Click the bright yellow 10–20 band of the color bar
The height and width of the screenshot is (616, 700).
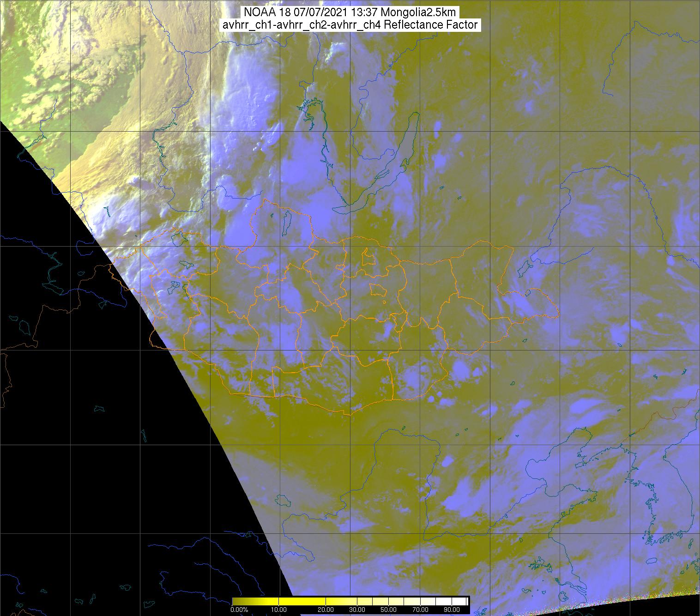(302, 601)
